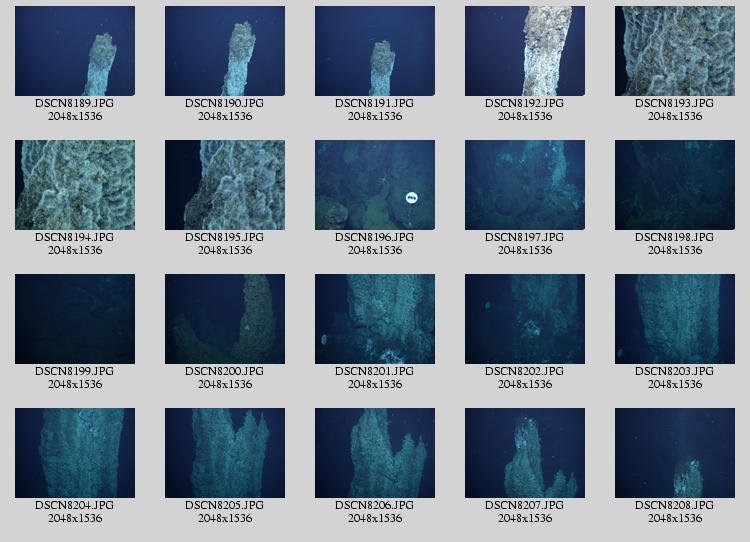The width and height of the screenshot is (750, 542).
Task: Select thumbnail DSCN8199.JPG
Action: click(75, 319)
